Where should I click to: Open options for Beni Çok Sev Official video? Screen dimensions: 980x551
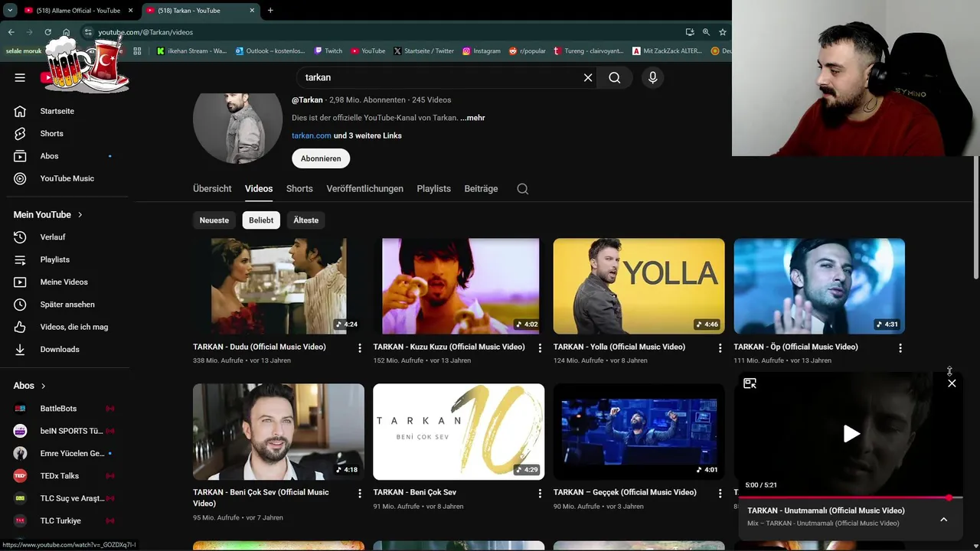359,494
